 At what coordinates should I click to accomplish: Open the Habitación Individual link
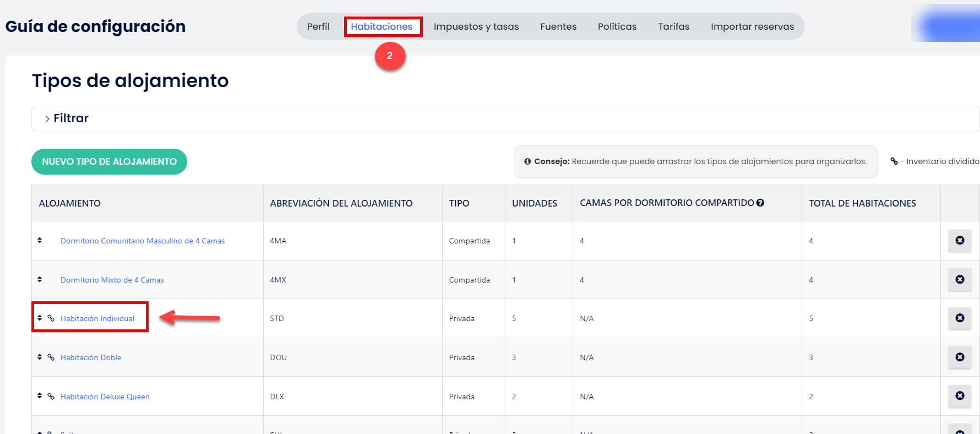pyautogui.click(x=97, y=318)
